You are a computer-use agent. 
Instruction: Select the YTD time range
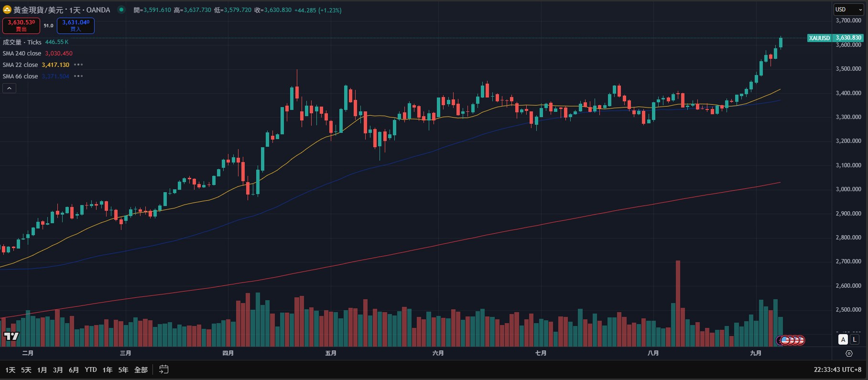click(x=91, y=370)
